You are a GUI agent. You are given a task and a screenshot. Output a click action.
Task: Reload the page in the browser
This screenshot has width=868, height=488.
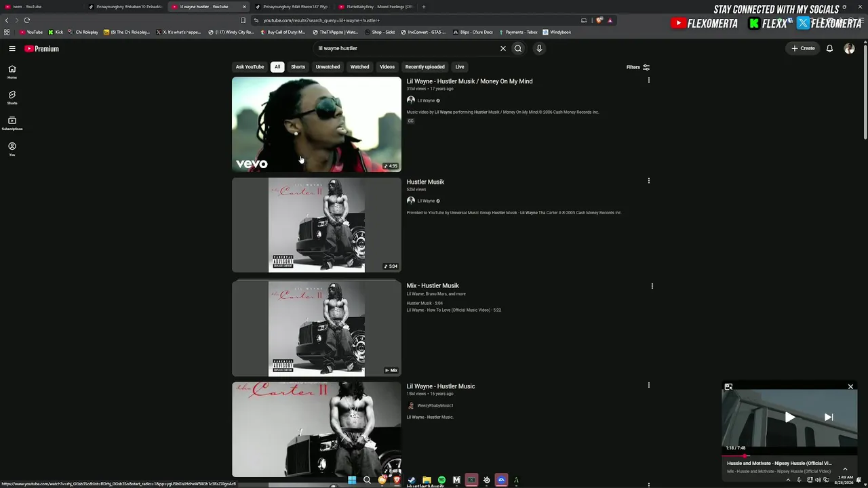(26, 20)
